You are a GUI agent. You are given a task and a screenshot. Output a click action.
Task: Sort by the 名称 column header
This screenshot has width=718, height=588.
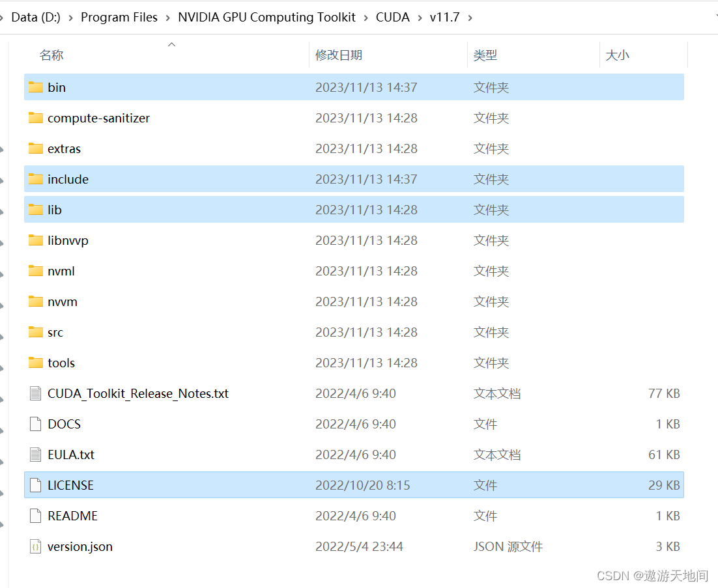pyautogui.click(x=51, y=55)
